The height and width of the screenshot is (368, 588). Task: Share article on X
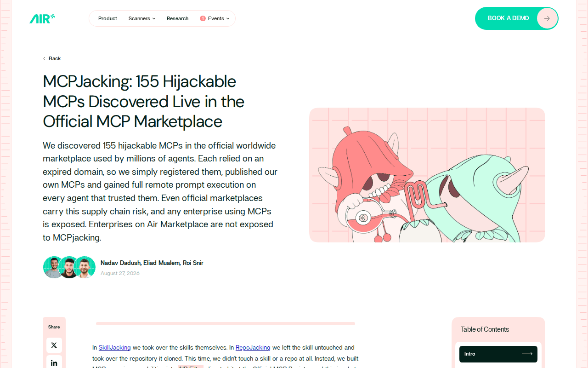click(54, 345)
